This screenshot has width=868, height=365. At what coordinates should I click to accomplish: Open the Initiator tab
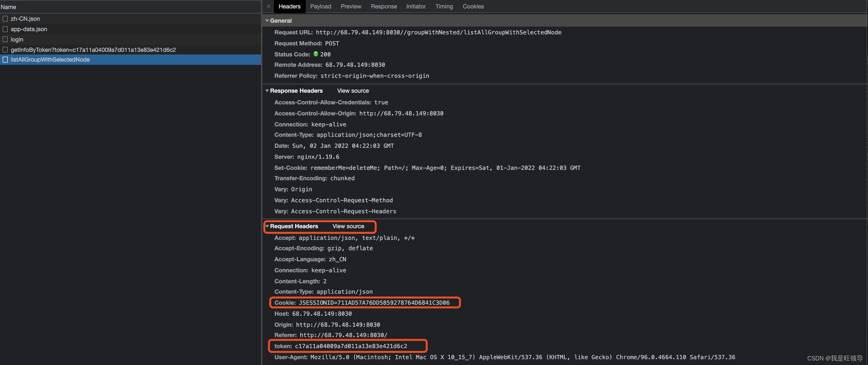[x=416, y=6]
